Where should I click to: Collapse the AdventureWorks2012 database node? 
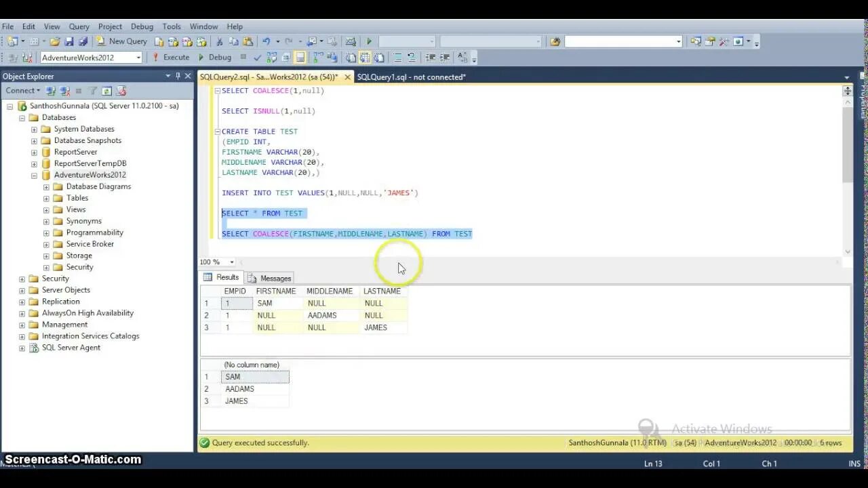coord(34,175)
